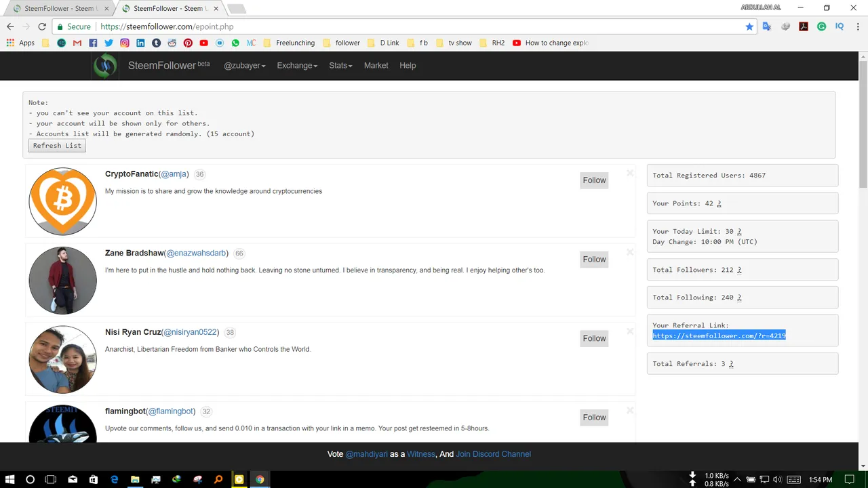The image size is (868, 488).
Task: Open the Market menu item
Action: coord(376,66)
